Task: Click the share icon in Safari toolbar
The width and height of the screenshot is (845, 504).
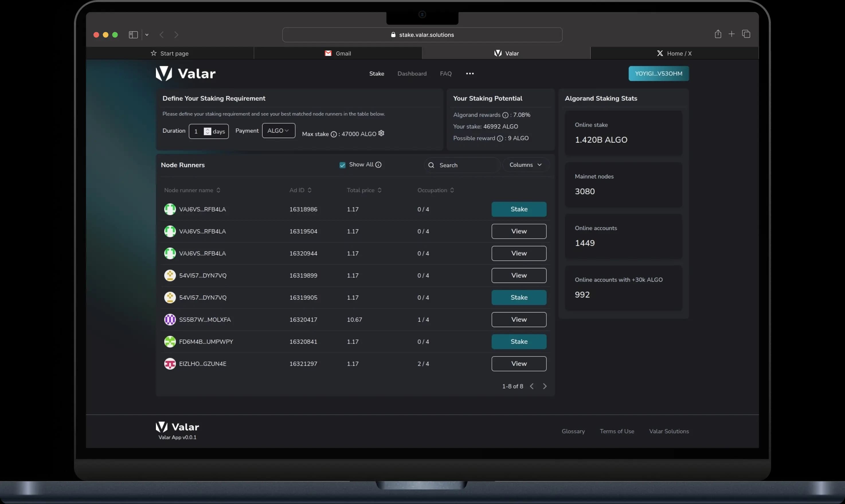Action: (x=718, y=34)
